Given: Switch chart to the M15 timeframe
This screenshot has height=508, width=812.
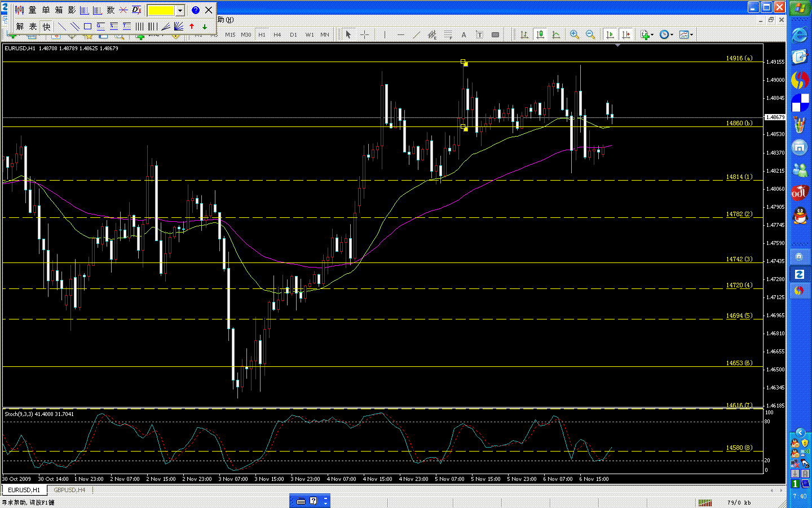Looking at the screenshot, I should click(x=230, y=35).
